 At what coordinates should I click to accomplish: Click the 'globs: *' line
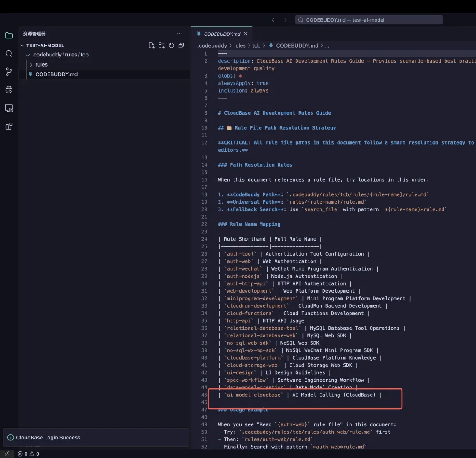pos(230,76)
